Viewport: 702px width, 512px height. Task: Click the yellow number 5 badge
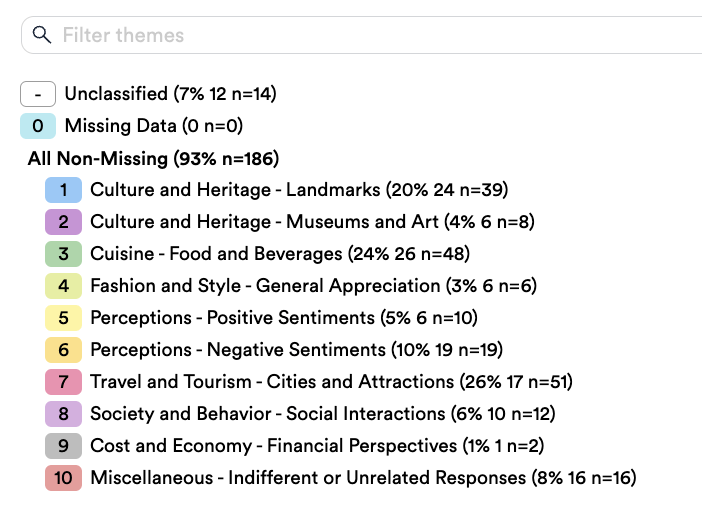pyautogui.click(x=64, y=318)
